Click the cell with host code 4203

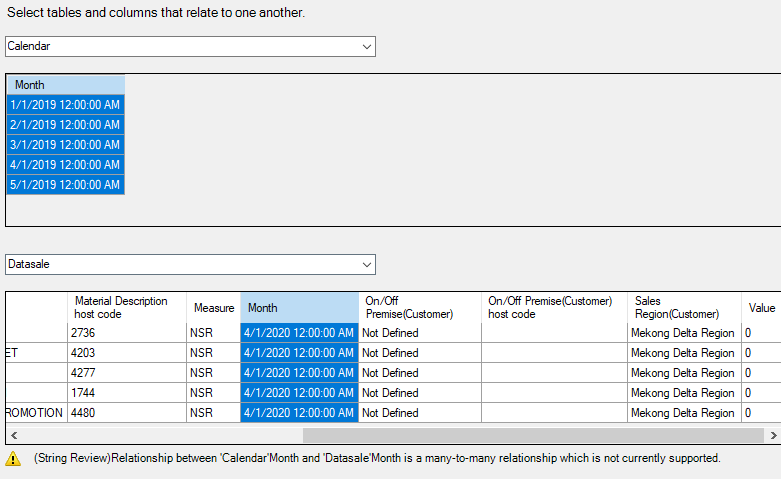(126, 353)
